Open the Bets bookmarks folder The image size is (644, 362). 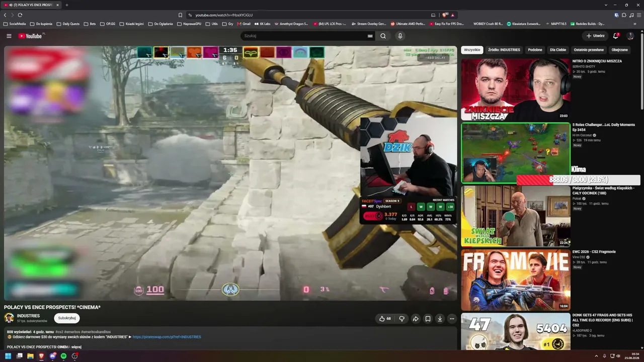pyautogui.click(x=90, y=24)
